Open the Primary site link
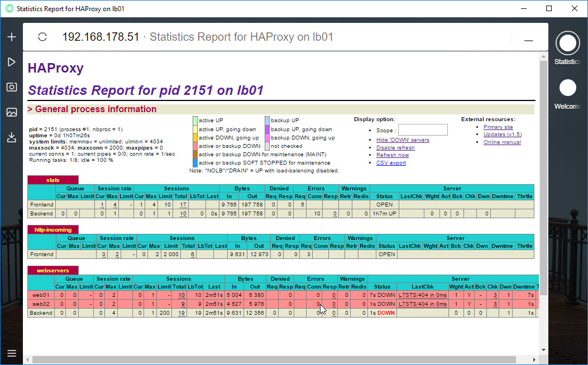Image resolution: width=588 pixels, height=365 pixels. click(x=498, y=127)
